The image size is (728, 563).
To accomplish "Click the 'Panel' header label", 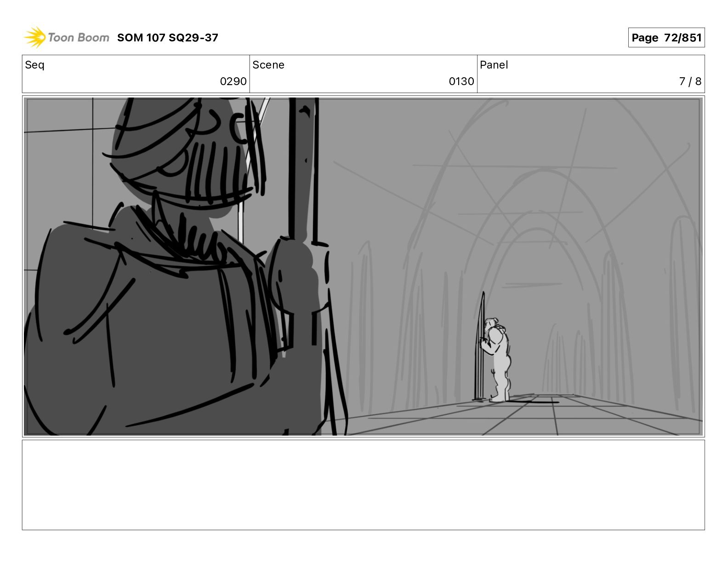I will click(494, 65).
